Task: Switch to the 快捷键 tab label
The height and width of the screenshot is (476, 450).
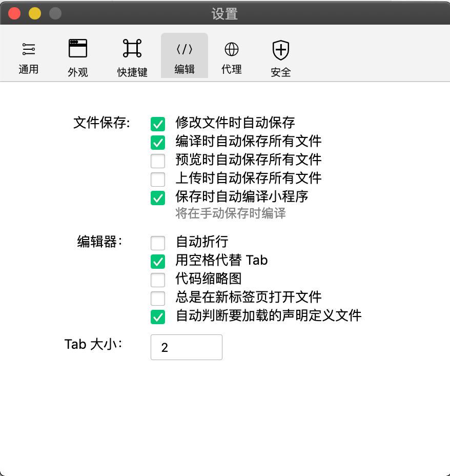Action: point(132,72)
